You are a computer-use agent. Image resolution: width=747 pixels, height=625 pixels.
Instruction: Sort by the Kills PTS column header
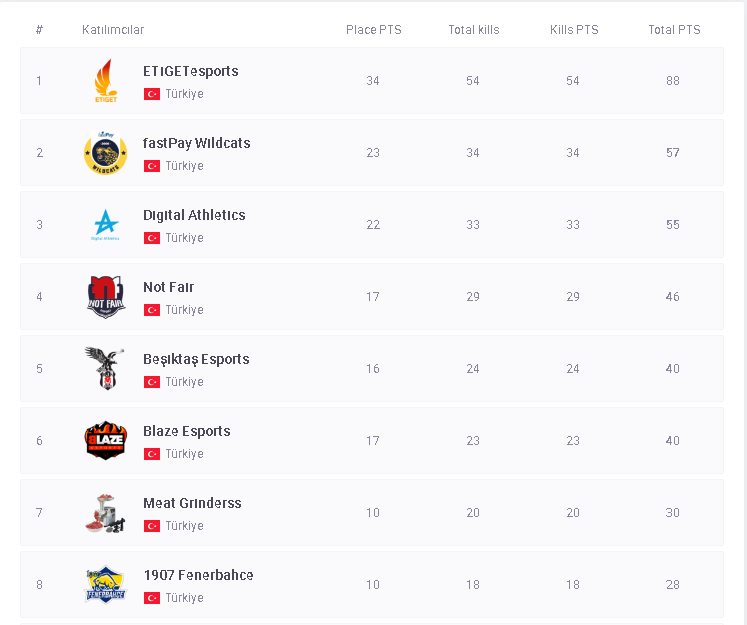(x=573, y=30)
